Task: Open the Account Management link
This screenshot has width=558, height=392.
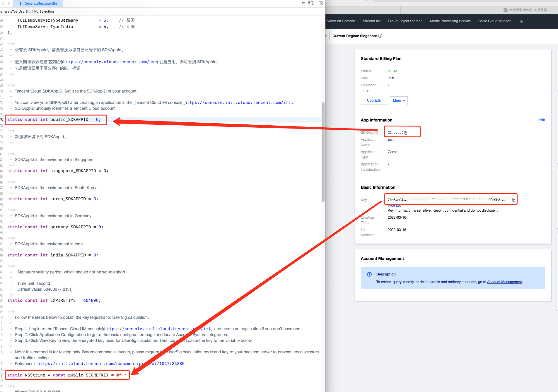Action: pyautogui.click(x=504, y=282)
